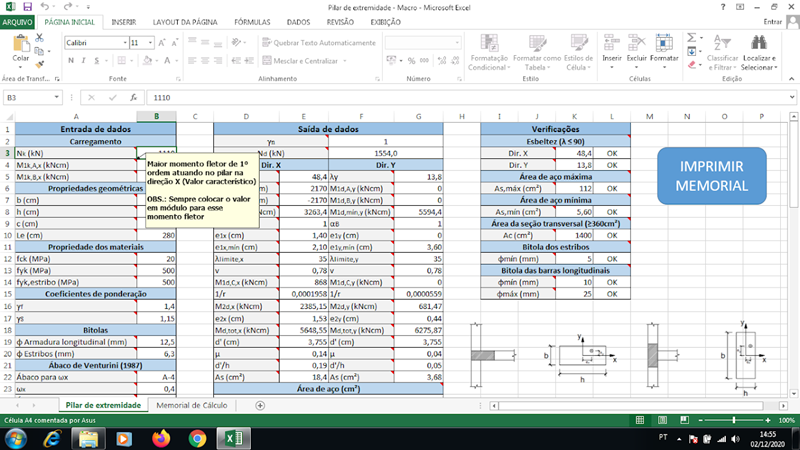Collapse the ribbon with the chevron
The width and height of the screenshot is (800, 450).
pyautogui.click(x=791, y=79)
